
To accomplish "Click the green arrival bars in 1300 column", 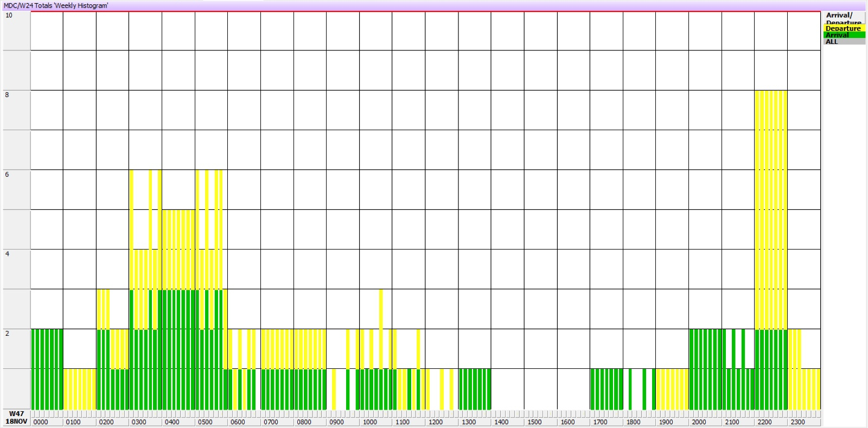I will click(475, 389).
